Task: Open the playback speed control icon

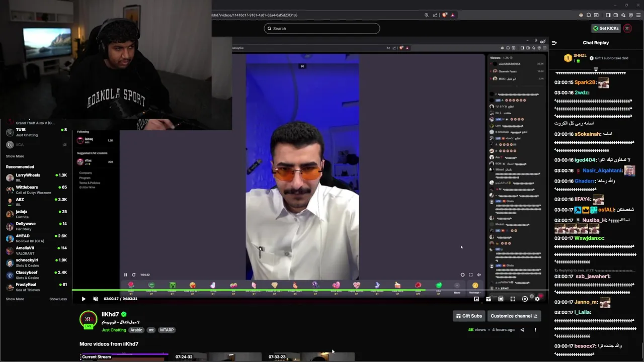Action: point(525,299)
